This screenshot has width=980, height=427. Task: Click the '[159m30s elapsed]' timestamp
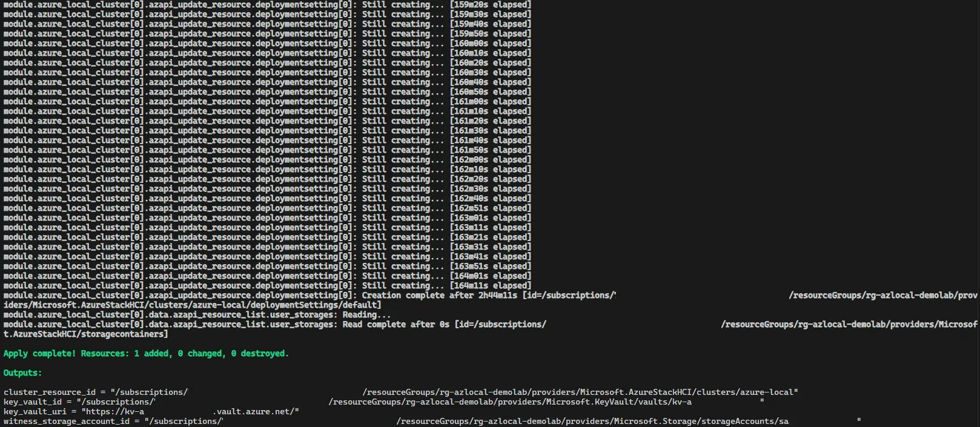(490, 14)
